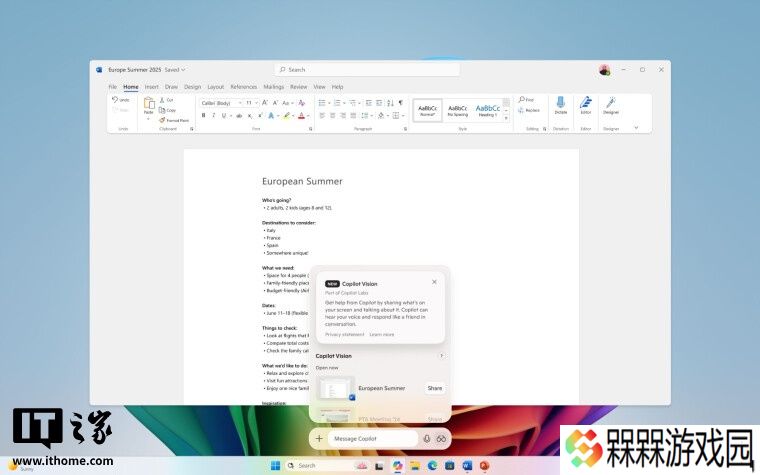Add attachment with plus icon in Copilot
The width and height of the screenshot is (760, 475).
pyautogui.click(x=319, y=439)
